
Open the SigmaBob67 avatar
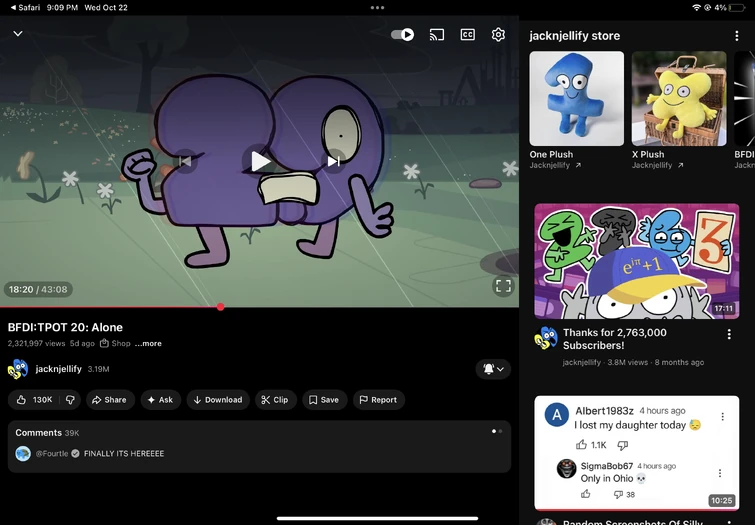[x=566, y=468]
